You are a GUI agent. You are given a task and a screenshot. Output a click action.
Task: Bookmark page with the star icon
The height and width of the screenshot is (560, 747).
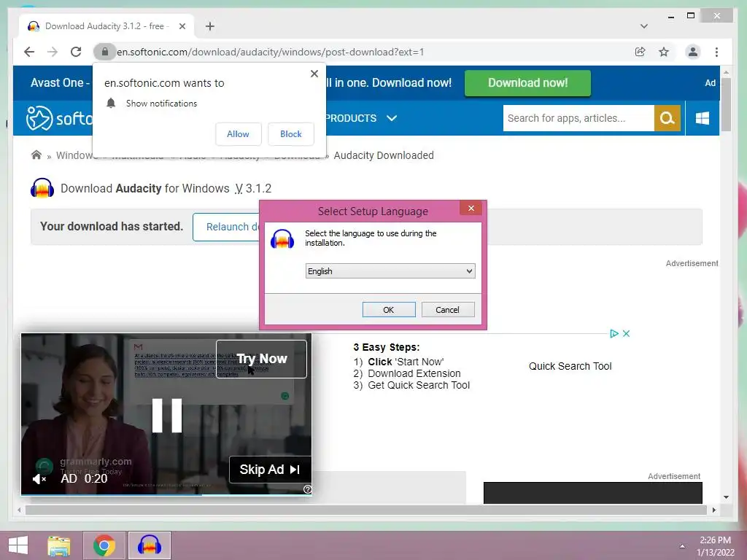(664, 52)
